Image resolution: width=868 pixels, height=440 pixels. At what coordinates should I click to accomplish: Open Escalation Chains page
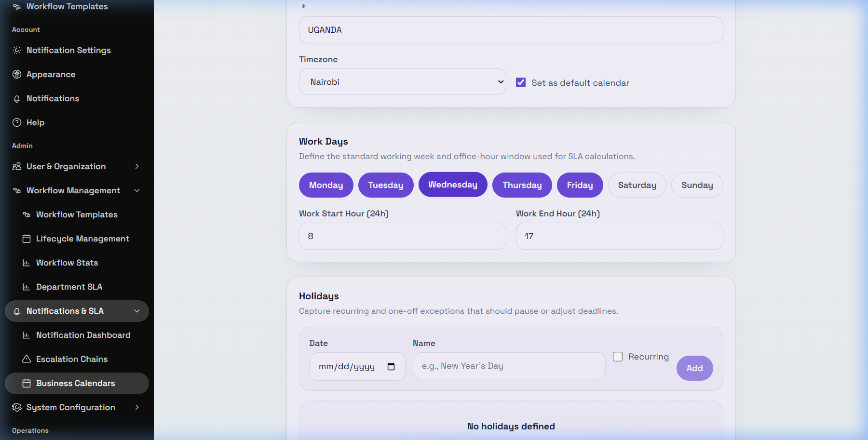coord(77,359)
